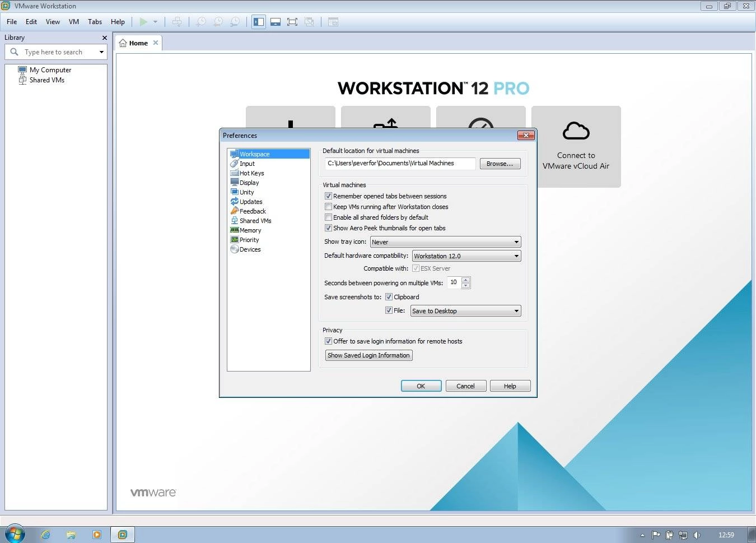Toggle Remember opened tabs between sessions
Image resolution: width=756 pixels, height=543 pixels.
(328, 196)
